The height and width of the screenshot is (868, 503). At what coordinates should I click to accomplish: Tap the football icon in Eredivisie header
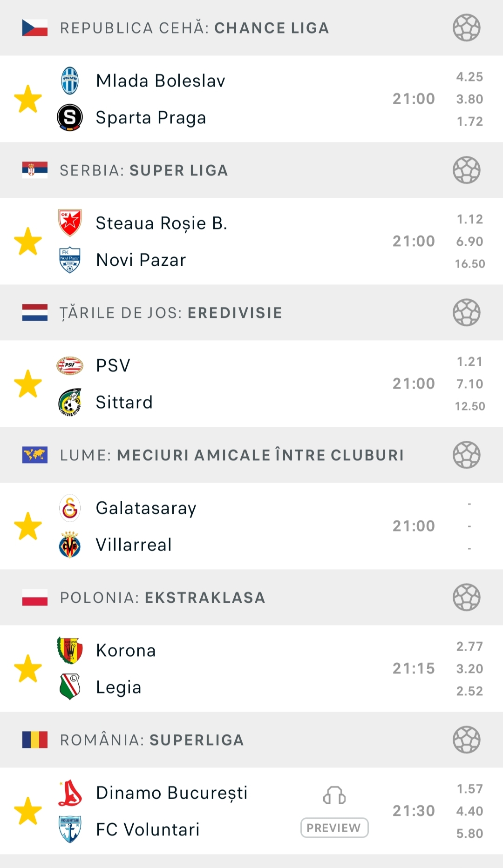point(466,313)
